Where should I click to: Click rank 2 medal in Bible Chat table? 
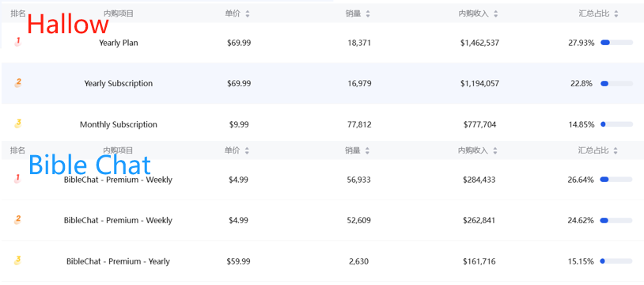pyautogui.click(x=17, y=219)
